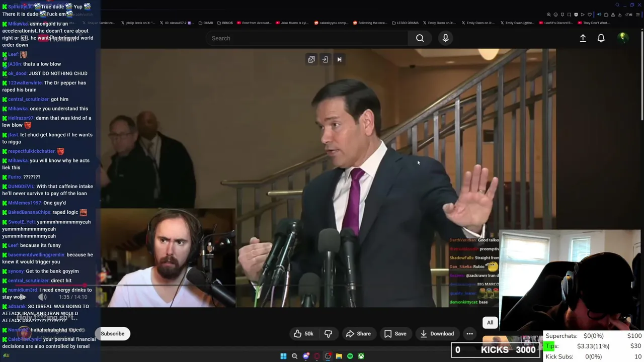Click the page vertical scrollbar

pos(642,75)
